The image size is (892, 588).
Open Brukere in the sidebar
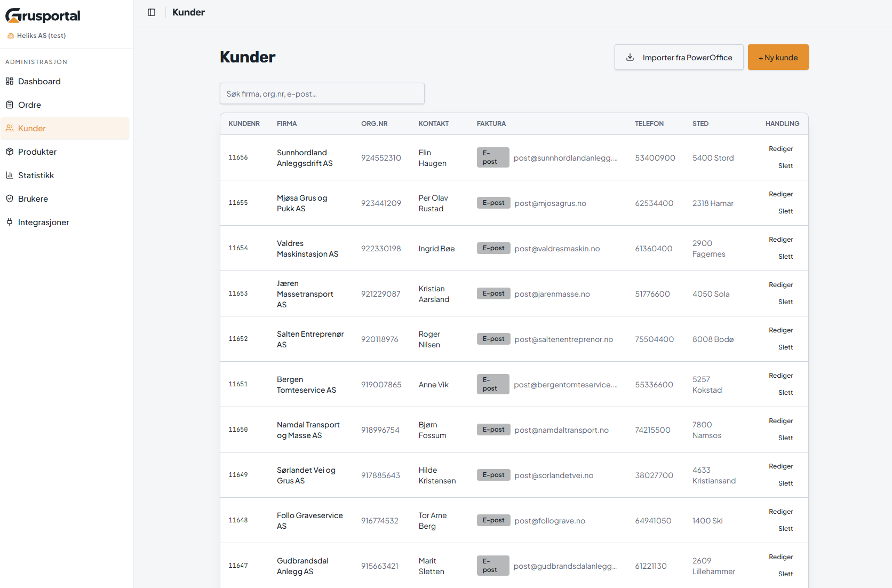point(65,198)
